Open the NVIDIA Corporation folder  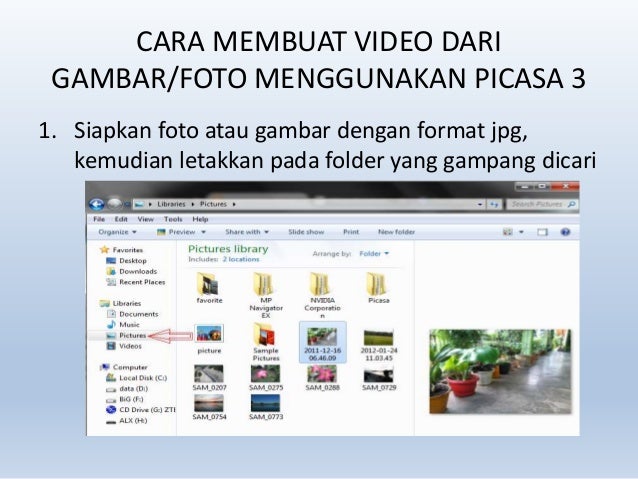click(322, 295)
